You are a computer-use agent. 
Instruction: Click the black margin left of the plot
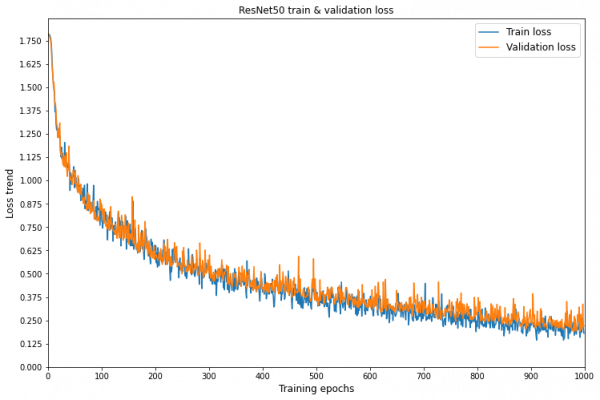click(23, 200)
